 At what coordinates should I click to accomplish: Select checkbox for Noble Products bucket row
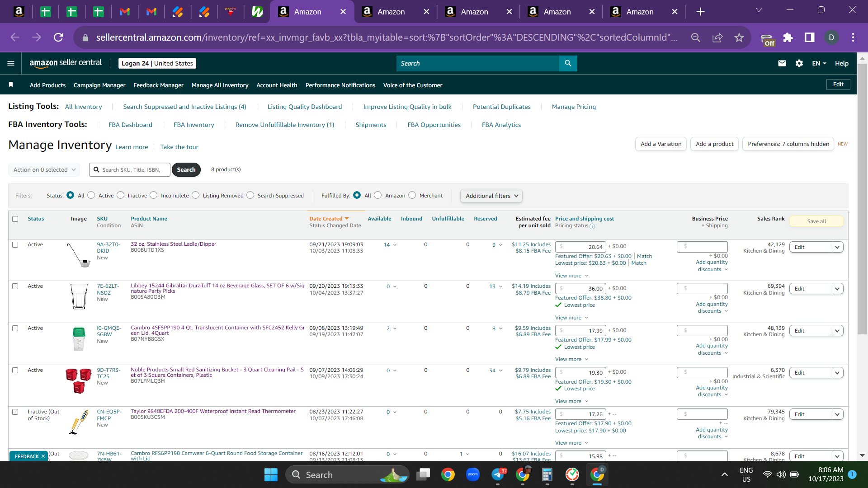[15, 370]
